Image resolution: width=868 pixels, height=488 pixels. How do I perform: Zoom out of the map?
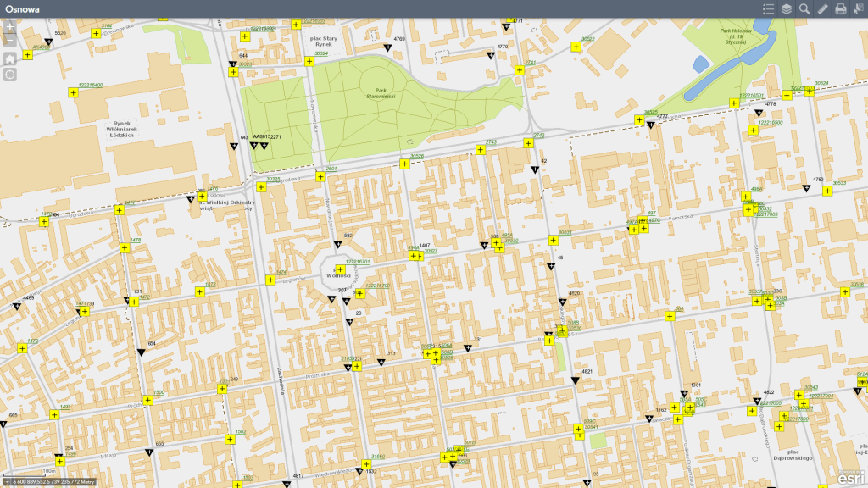[x=10, y=41]
